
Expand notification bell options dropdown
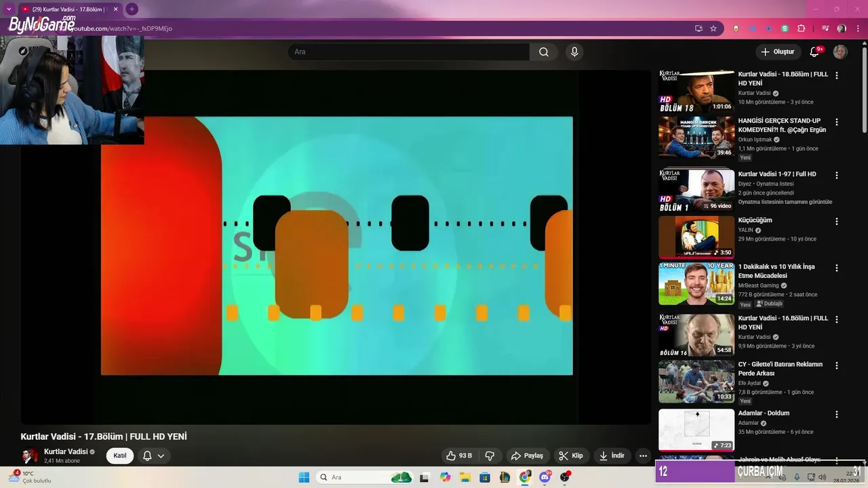(161, 455)
